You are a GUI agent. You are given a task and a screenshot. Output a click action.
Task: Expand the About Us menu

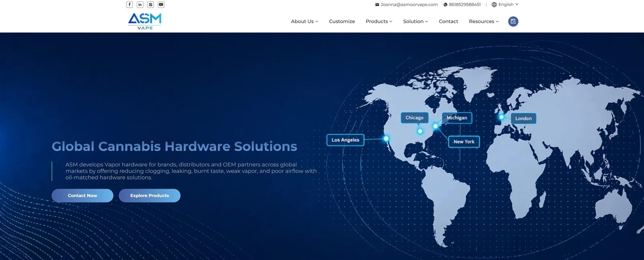tap(304, 21)
